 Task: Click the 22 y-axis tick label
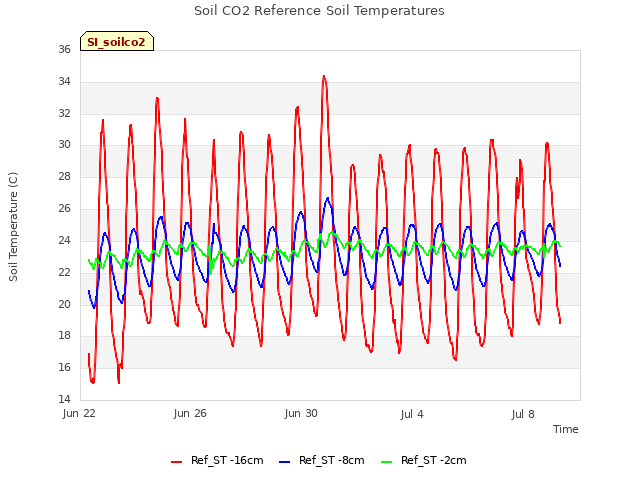64,272
